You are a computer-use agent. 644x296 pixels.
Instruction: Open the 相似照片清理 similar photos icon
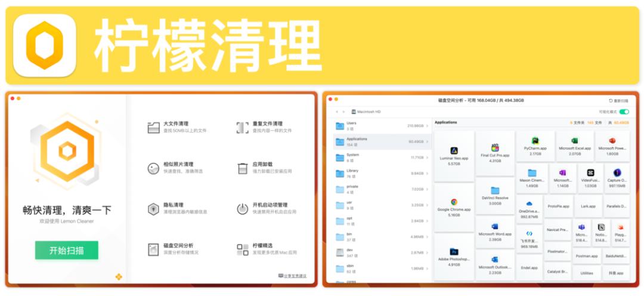(x=154, y=168)
